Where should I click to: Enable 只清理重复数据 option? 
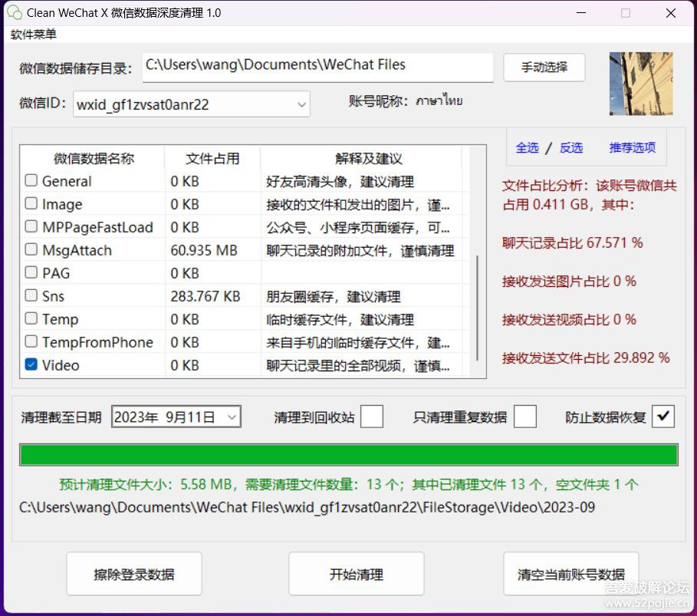point(524,417)
